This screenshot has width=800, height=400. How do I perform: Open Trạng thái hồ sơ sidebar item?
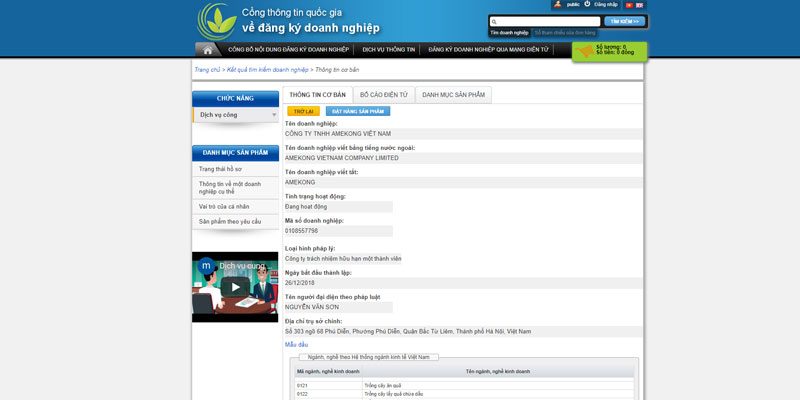pyautogui.click(x=220, y=169)
